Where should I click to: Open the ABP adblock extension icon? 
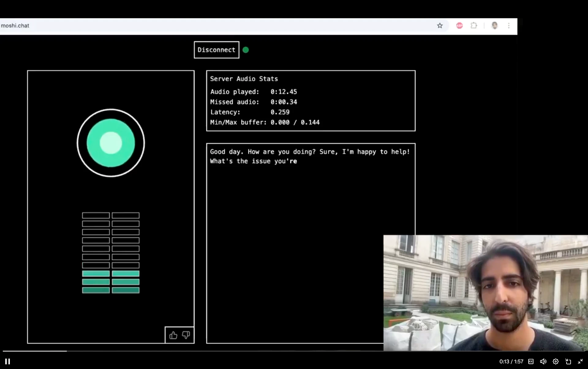click(459, 26)
